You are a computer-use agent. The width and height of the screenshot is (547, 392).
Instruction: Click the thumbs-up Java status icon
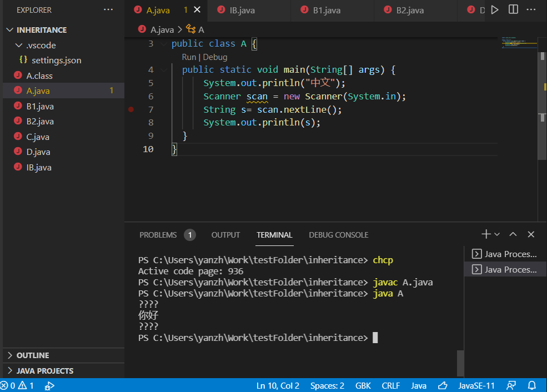click(x=443, y=385)
